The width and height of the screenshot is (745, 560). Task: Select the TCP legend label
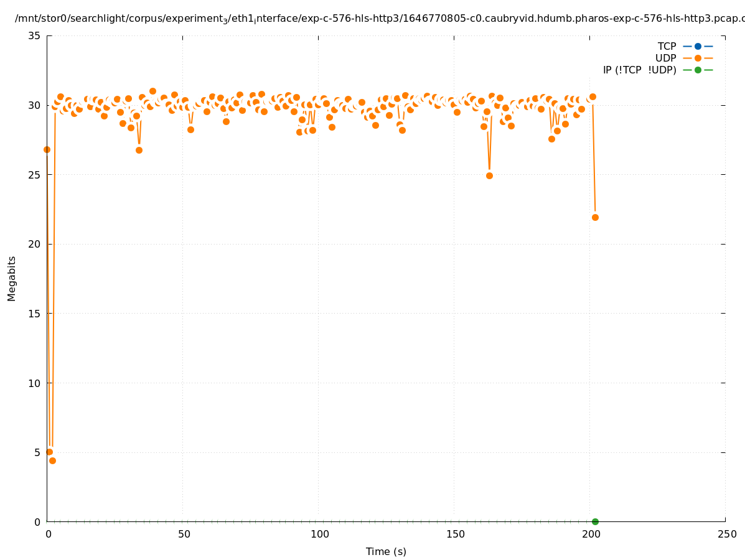click(x=667, y=46)
